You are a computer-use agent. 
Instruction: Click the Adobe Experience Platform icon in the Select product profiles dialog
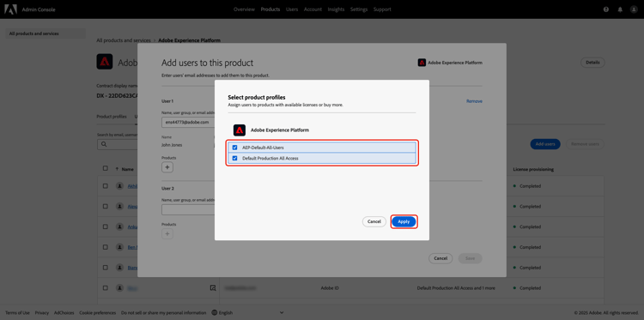240,130
